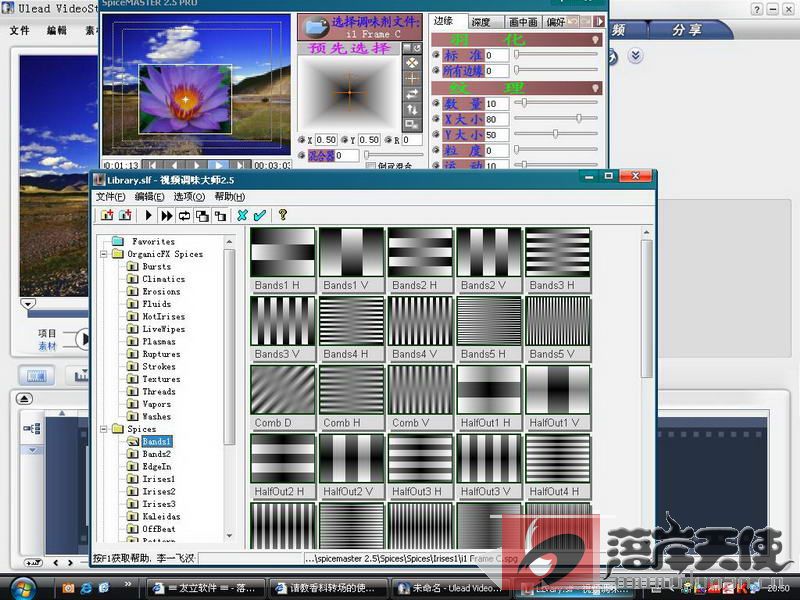
Task: Click the loop arrows icon in Library toolbar
Action: pyautogui.click(x=184, y=215)
